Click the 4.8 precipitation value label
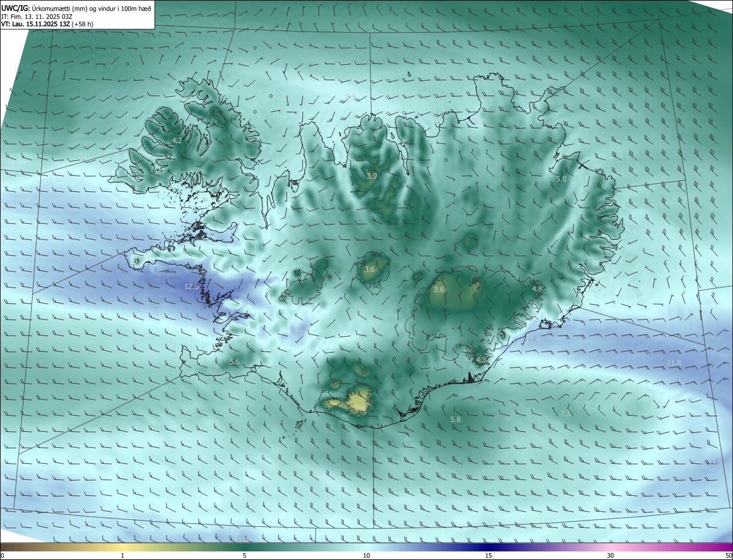Image resolution: width=733 pixels, height=560 pixels. tap(537, 289)
